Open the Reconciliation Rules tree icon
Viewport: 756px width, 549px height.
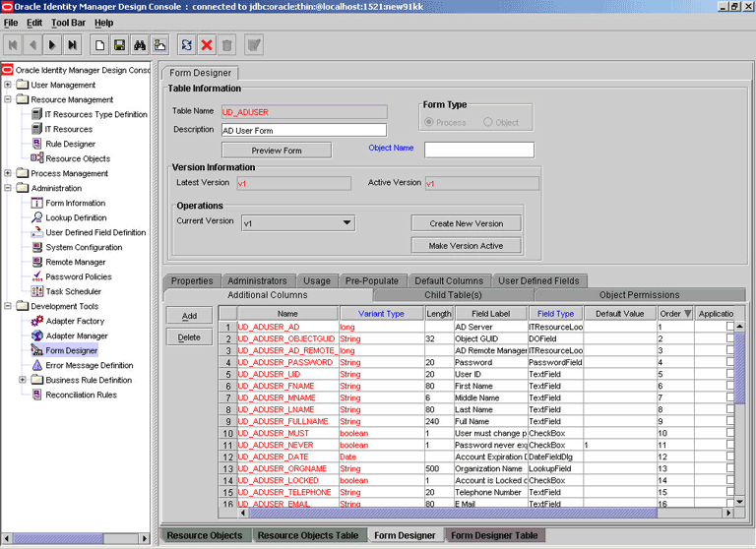36,395
